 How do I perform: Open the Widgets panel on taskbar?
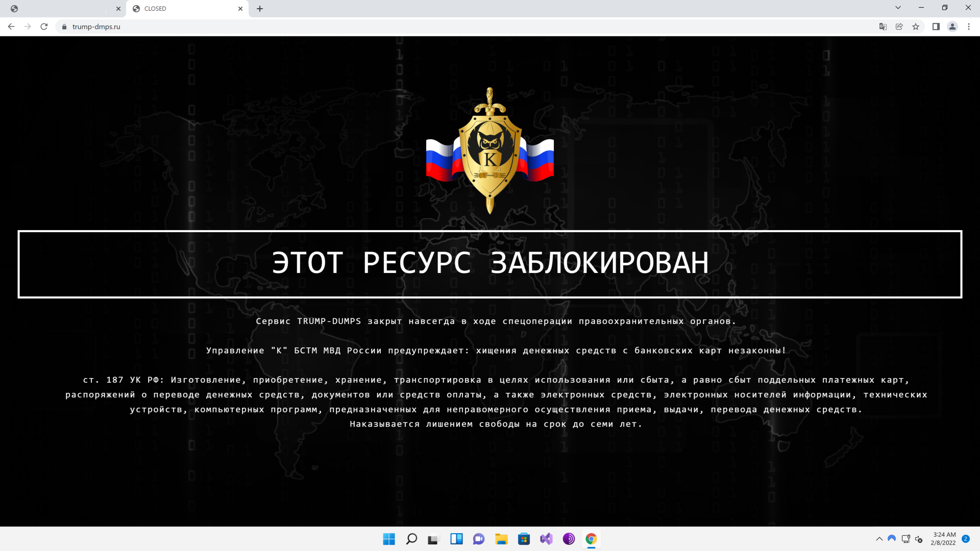[x=456, y=539]
